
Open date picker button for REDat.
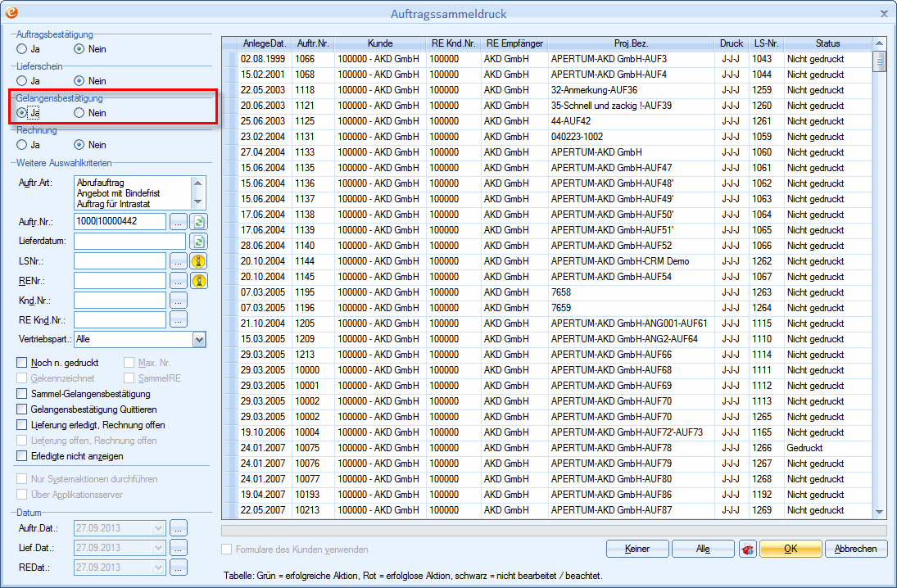[x=179, y=568]
